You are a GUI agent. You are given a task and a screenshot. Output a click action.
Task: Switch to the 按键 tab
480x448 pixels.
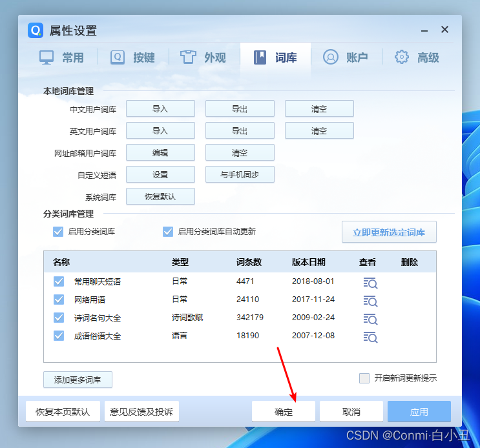click(x=133, y=57)
